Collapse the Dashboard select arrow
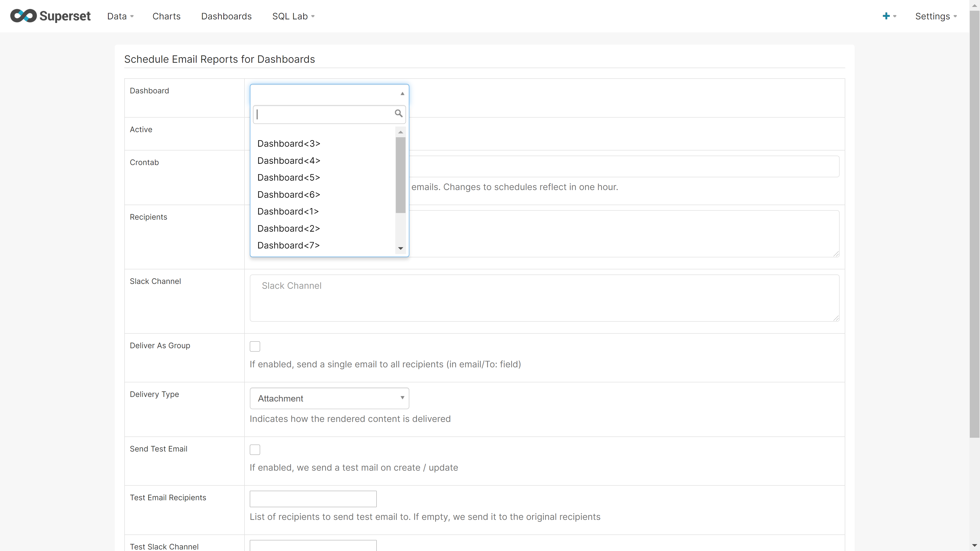Viewport: 980px width, 551px height. coord(402,94)
